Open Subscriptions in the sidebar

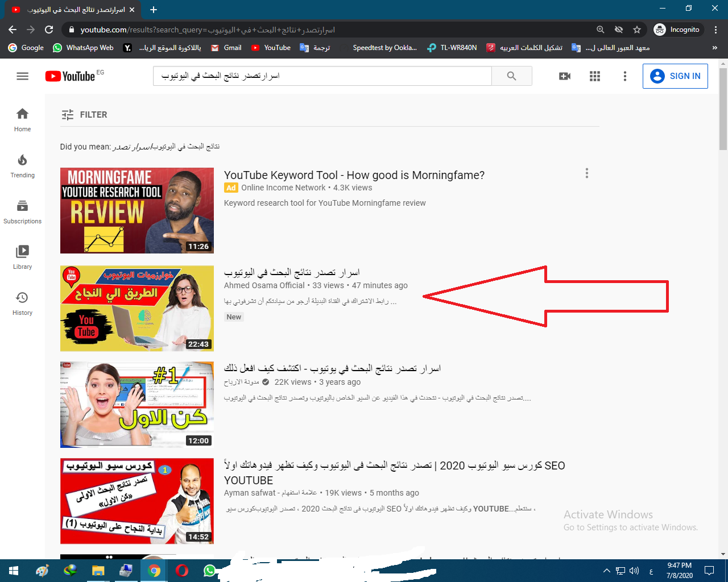pos(23,212)
